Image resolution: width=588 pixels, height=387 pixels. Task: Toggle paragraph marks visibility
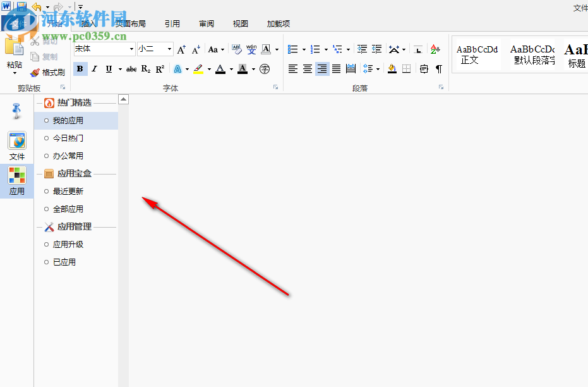point(440,68)
